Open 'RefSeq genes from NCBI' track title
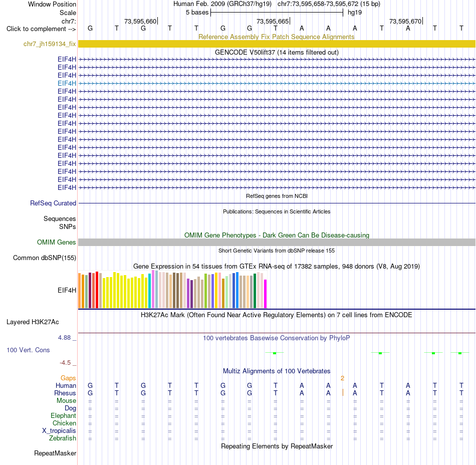The height and width of the screenshot is (465, 476). [x=277, y=196]
